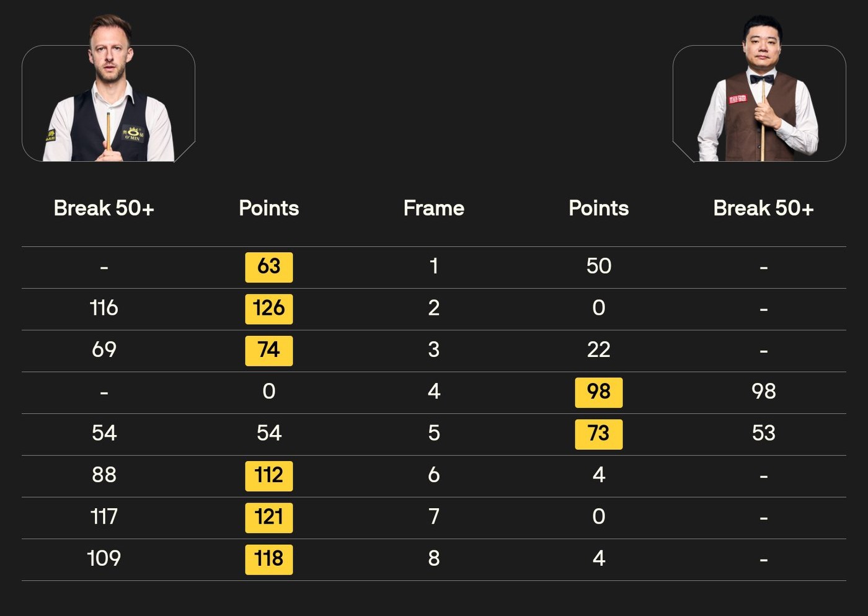Click the 116 break value

coord(104,308)
